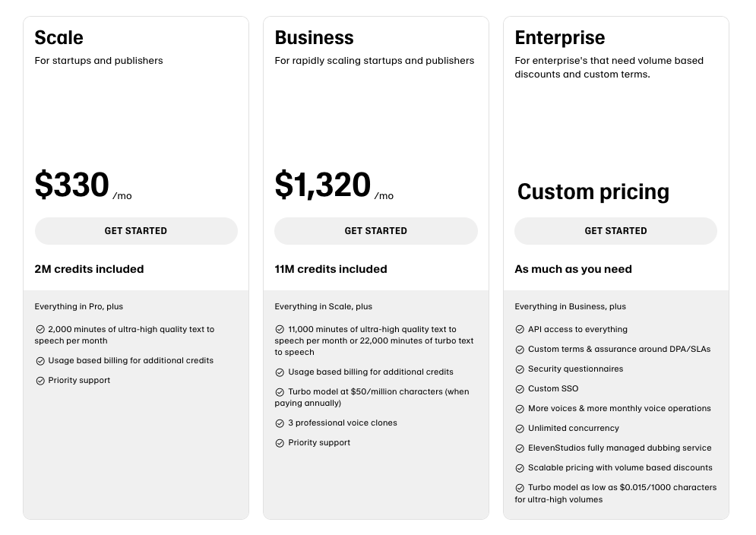
Task: Click checkmark next to 3 professional voice clones
Action: point(280,423)
